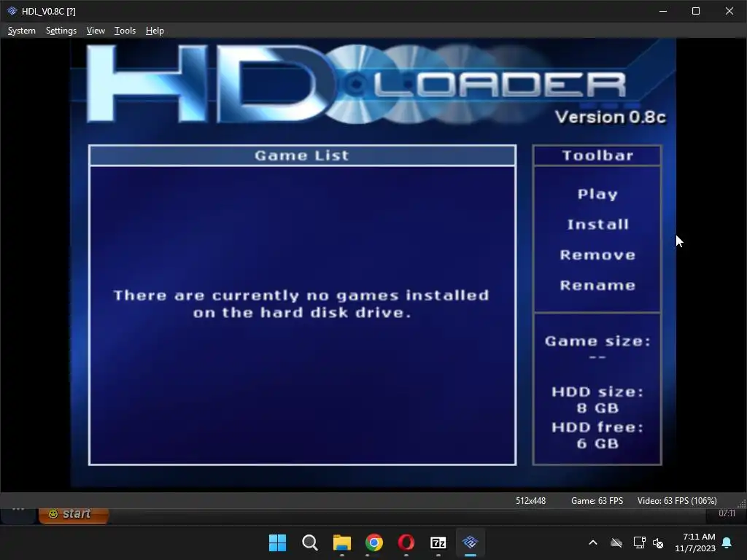Open the notifications bell icon
This screenshot has width=747, height=560.
[727, 542]
